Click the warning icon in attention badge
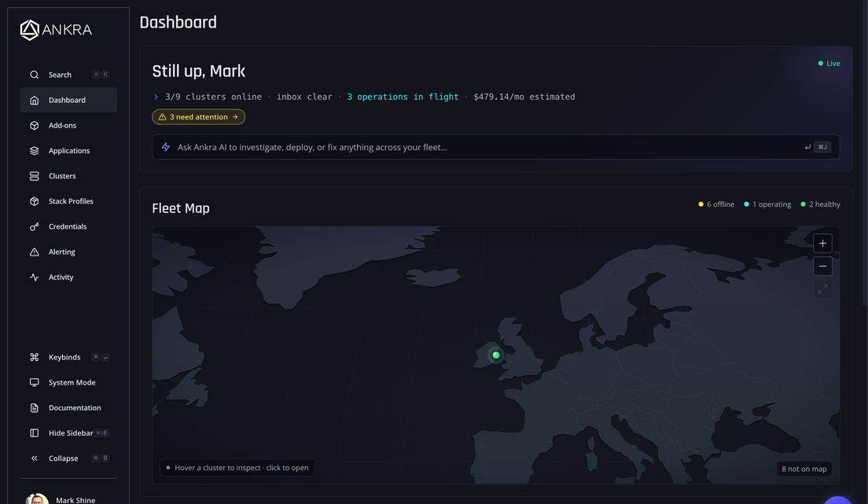This screenshot has width=868, height=504. 162,117
